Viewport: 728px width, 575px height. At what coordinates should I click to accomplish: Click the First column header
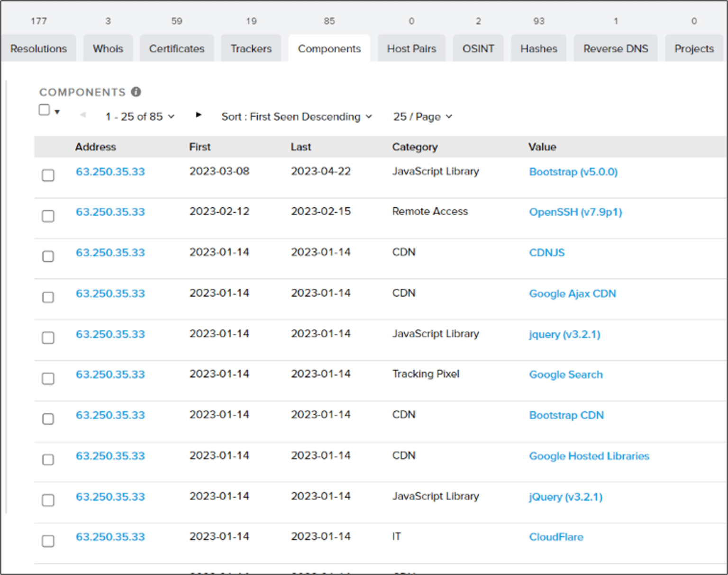coord(200,147)
